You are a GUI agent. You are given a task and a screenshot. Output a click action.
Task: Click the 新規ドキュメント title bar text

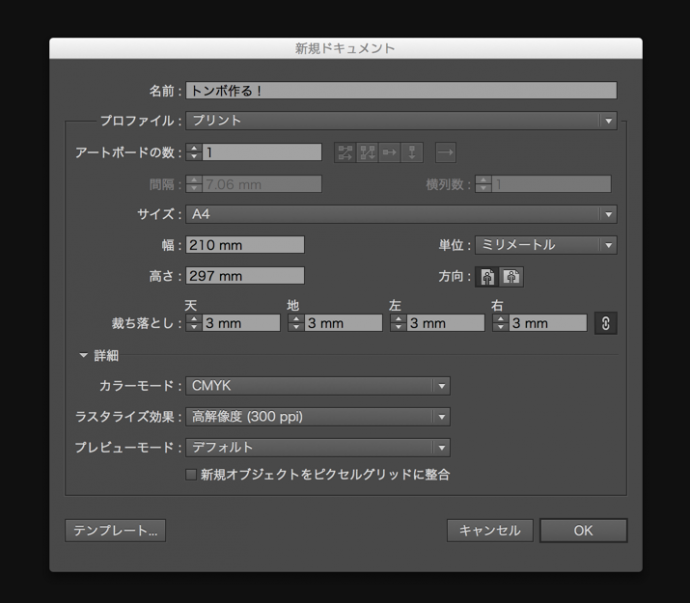point(345,48)
